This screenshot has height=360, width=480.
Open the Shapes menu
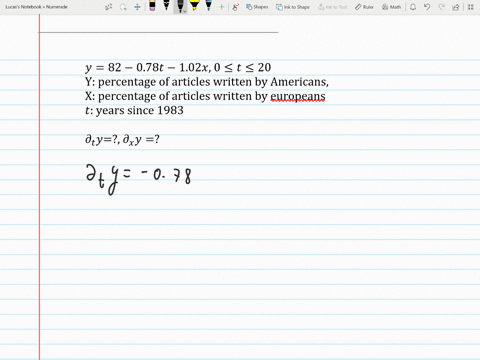(257, 7)
